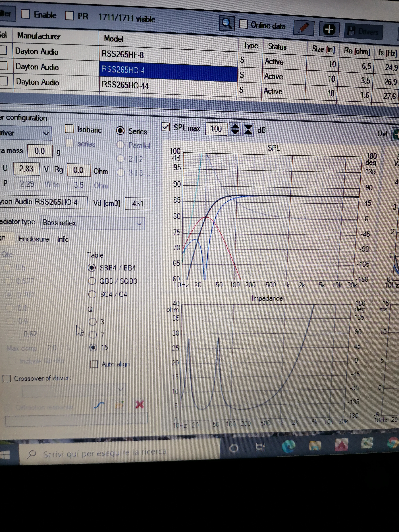The image size is (399, 532).
Task: Click the plus add-driver icon
Action: 329,30
